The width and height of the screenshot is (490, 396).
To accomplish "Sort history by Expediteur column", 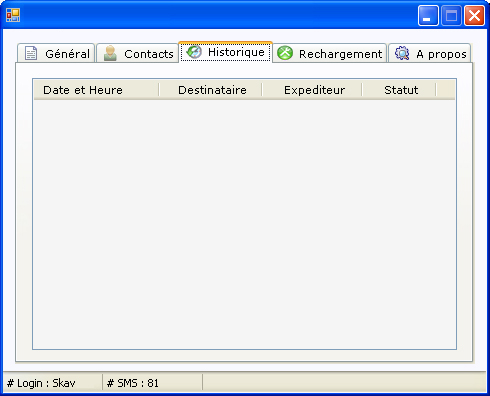I will (312, 90).
